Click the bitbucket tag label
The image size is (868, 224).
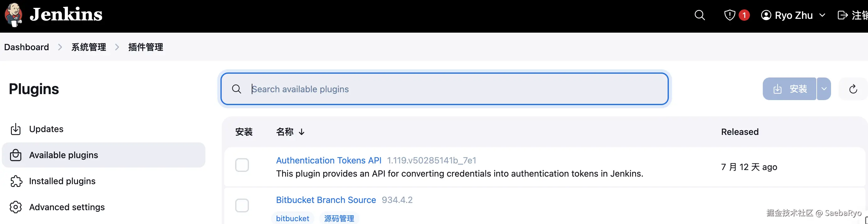click(x=292, y=219)
